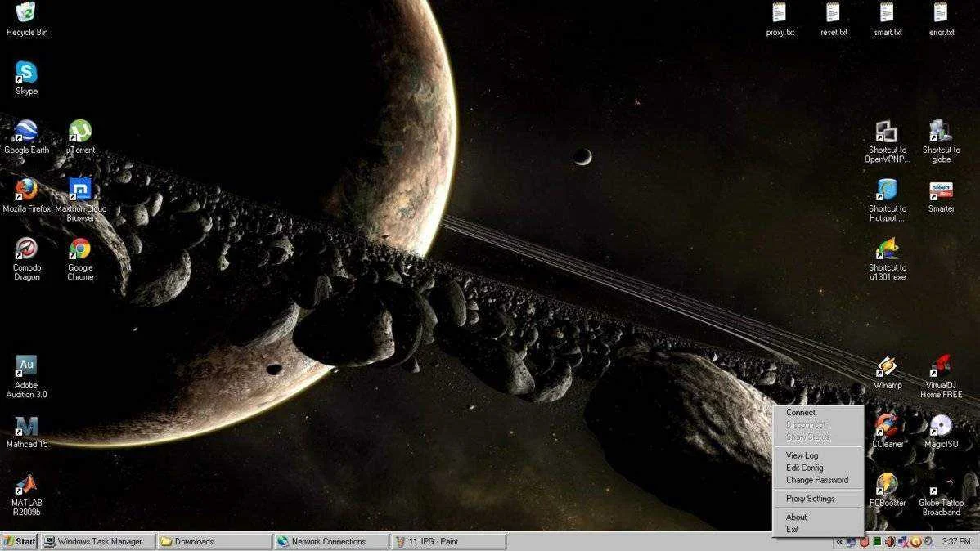Image resolution: width=980 pixels, height=551 pixels.
Task: Open the Start menu button
Action: coord(20,542)
